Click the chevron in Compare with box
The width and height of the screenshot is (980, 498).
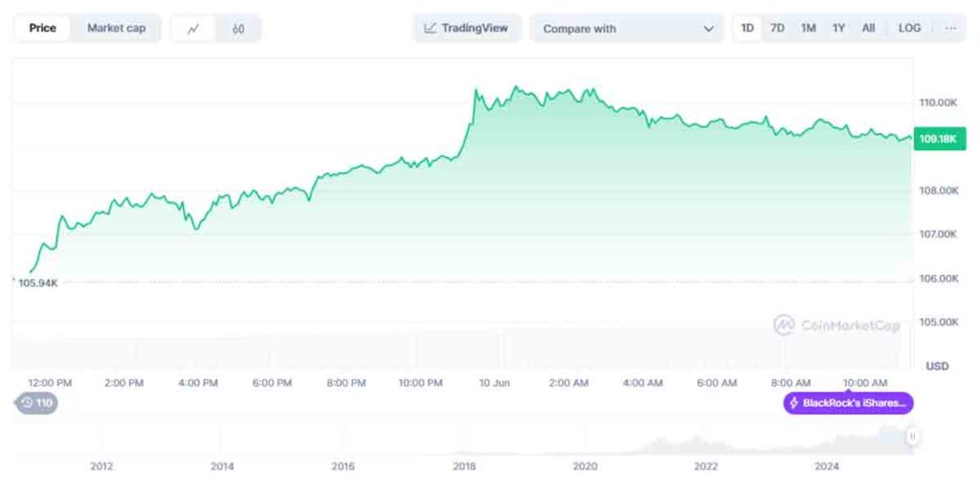708,29
